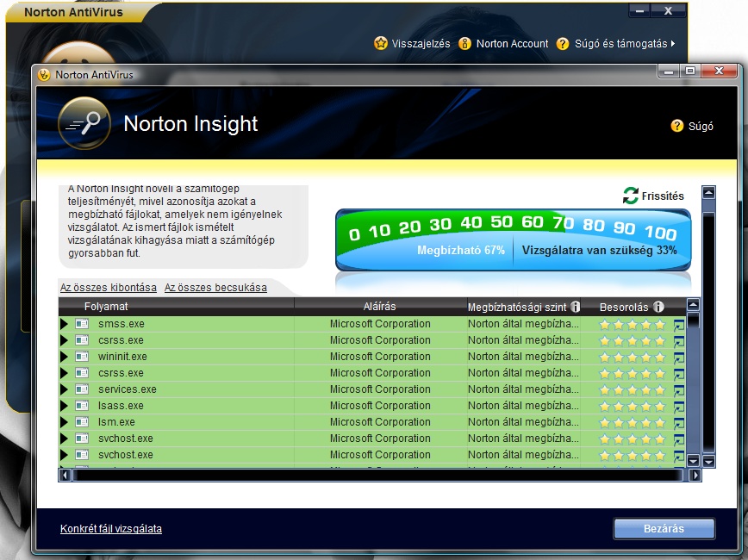Maximize the Norton Insight window

point(689,71)
